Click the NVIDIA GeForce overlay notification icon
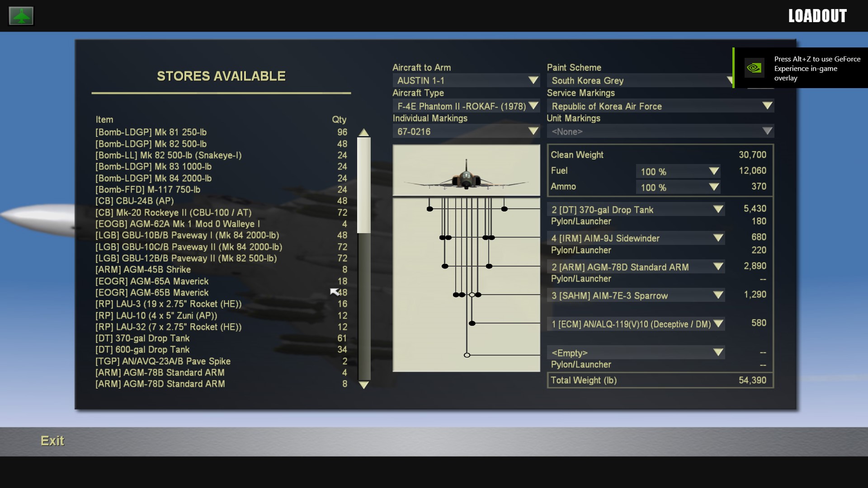The image size is (868, 488). pyautogui.click(x=754, y=68)
